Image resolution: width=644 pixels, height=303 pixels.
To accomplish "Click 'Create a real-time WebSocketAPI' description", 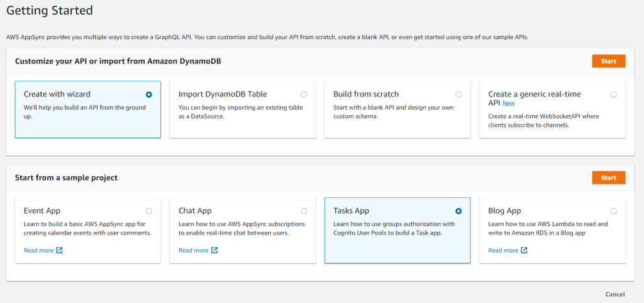I will [544, 120].
